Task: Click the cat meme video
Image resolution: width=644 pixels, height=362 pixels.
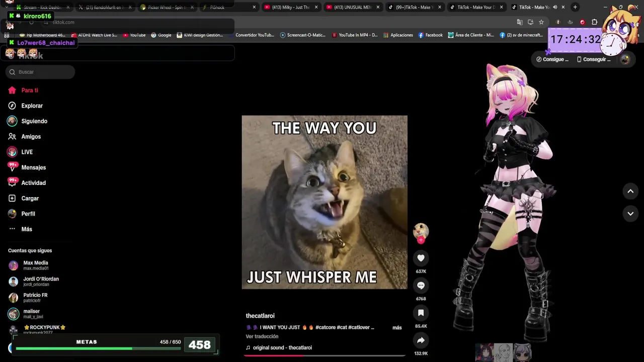Action: (325, 202)
